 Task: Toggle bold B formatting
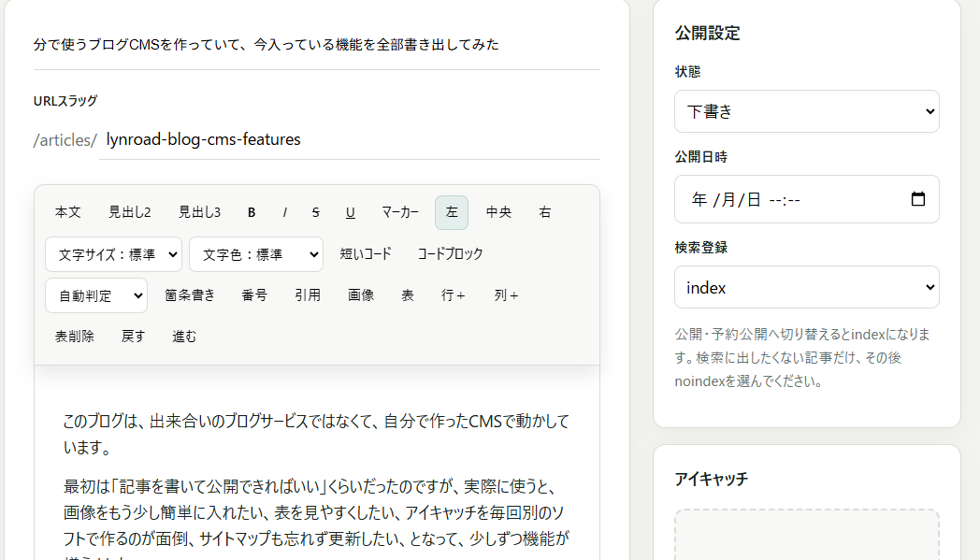click(252, 212)
